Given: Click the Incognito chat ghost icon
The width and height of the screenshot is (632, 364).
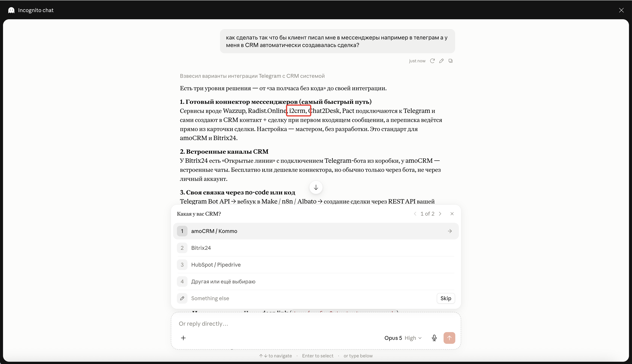Looking at the screenshot, I should (x=11, y=10).
